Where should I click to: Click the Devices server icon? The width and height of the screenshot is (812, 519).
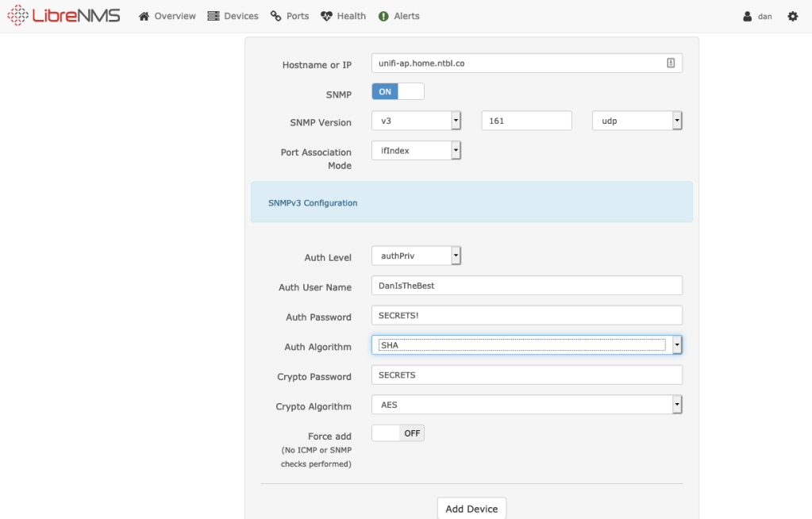[213, 16]
